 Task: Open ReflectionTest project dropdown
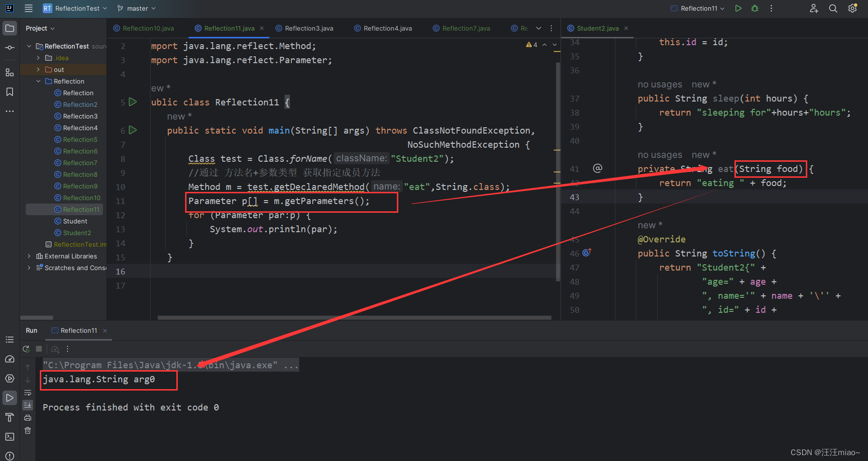(75, 8)
